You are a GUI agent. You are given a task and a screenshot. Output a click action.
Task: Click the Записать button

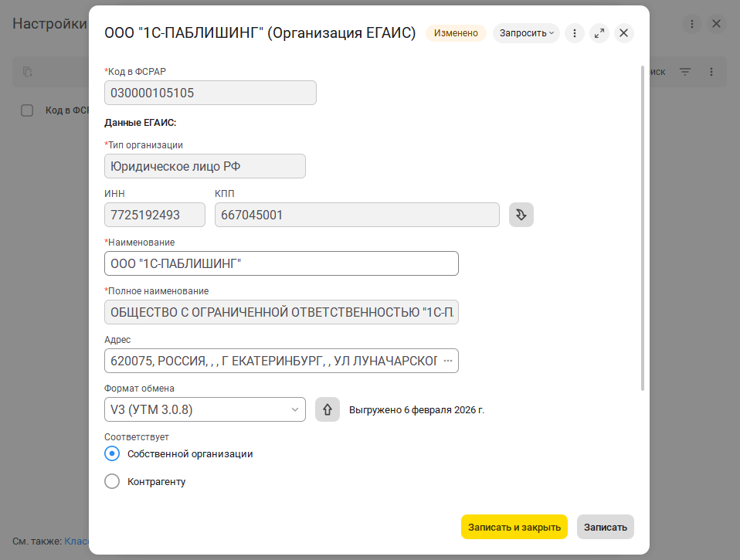tap(605, 527)
